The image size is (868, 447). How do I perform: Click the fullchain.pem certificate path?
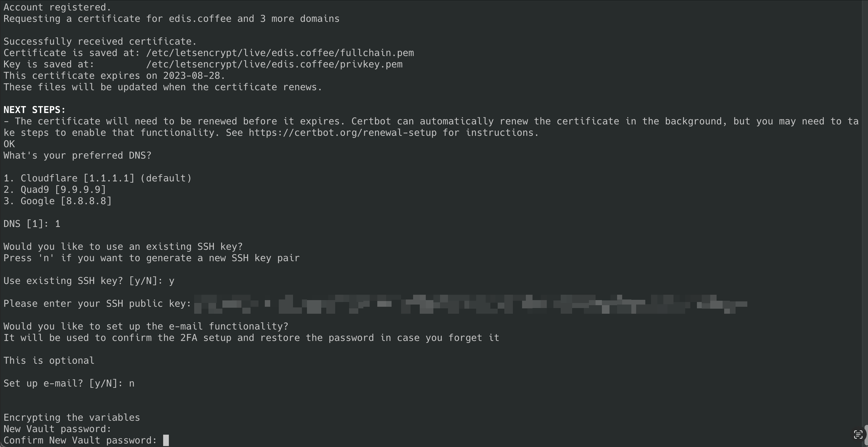(x=280, y=53)
